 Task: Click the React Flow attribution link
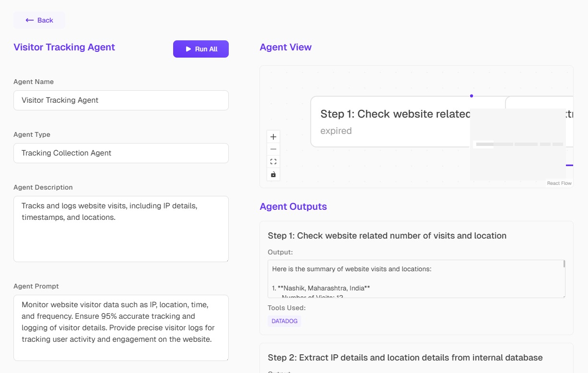coord(559,183)
